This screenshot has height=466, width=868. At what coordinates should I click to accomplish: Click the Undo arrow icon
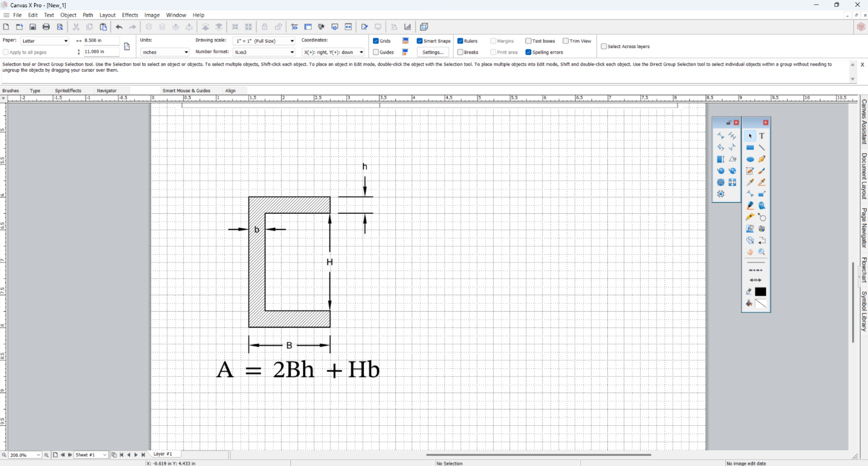[x=119, y=27]
